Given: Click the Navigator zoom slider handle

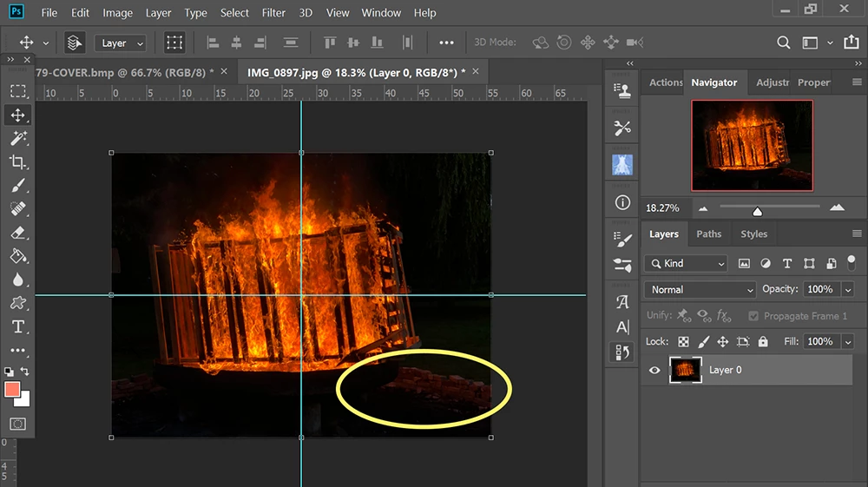Looking at the screenshot, I should (757, 211).
